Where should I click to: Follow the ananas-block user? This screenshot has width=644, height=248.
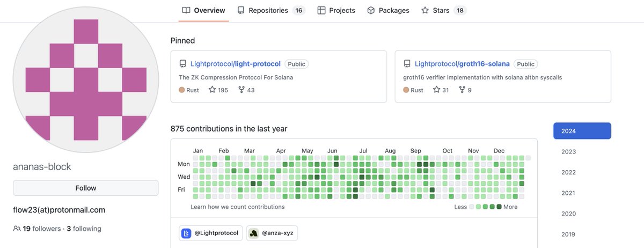coord(86,188)
